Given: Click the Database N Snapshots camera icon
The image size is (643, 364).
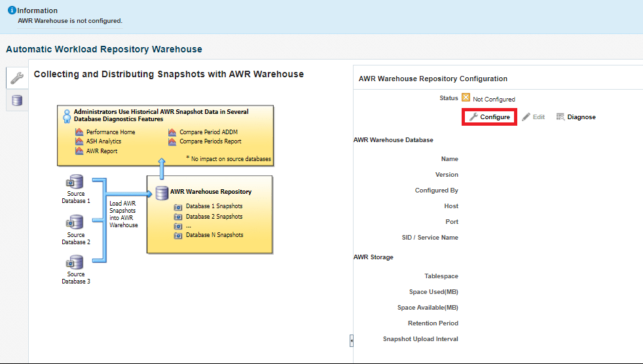Looking at the screenshot, I should pyautogui.click(x=178, y=235).
